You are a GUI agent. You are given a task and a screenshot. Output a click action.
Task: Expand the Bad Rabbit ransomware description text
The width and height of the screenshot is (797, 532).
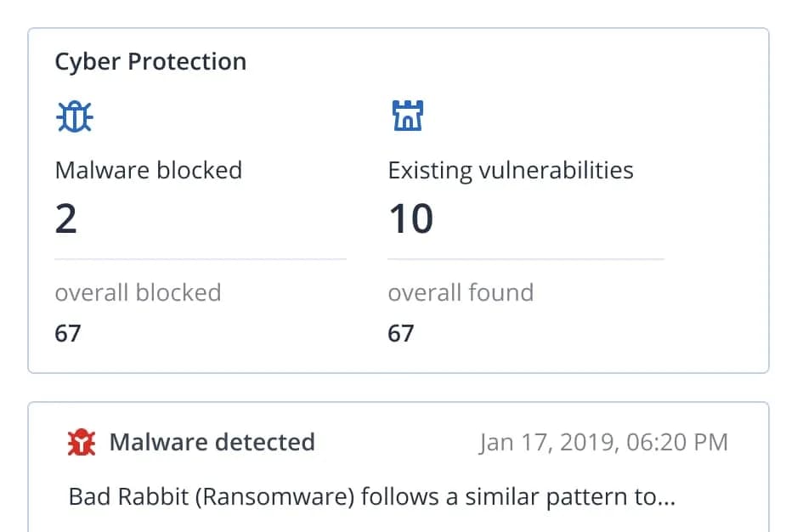click(x=357, y=496)
